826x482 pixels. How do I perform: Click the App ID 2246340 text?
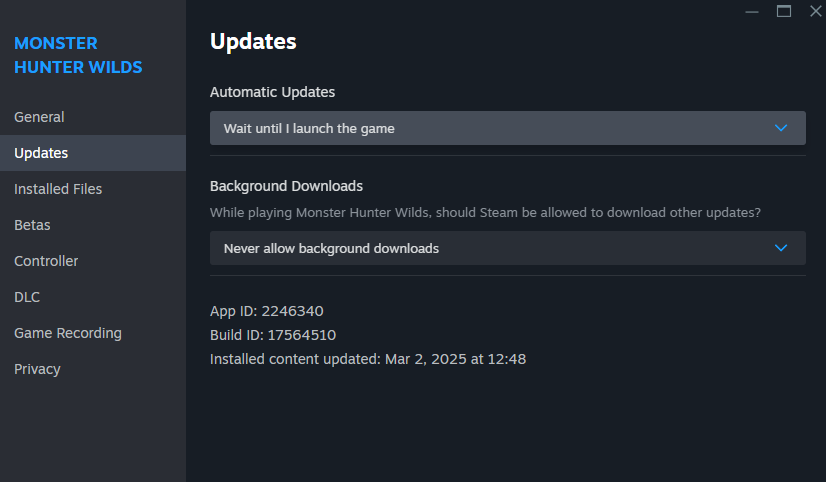coord(267,311)
